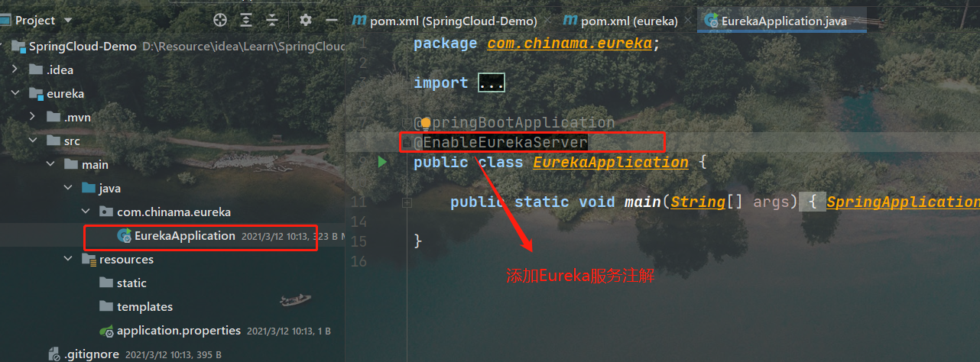Select EurekaApplication in project tree

(184, 236)
